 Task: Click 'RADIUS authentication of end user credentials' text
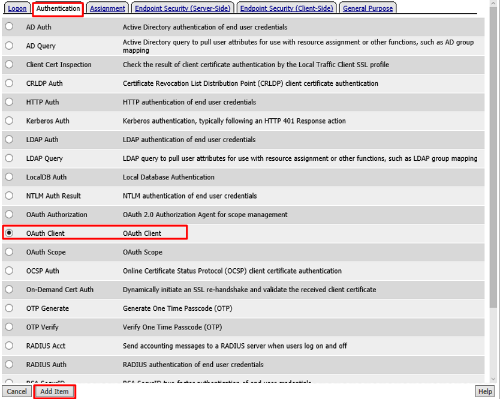tap(193, 364)
